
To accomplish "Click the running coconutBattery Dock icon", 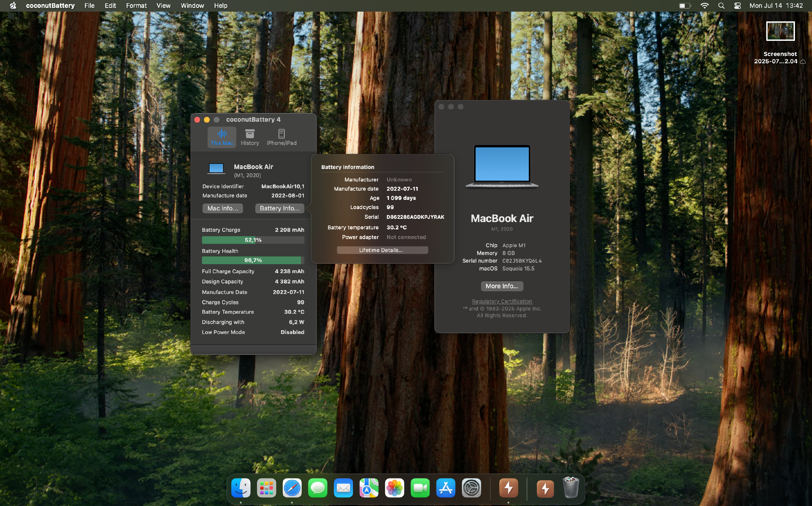I will coord(509,488).
